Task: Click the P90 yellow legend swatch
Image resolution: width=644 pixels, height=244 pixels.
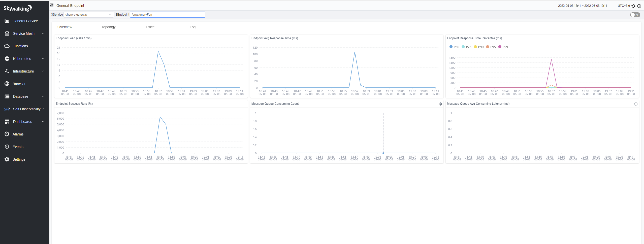Action: pos(475,47)
